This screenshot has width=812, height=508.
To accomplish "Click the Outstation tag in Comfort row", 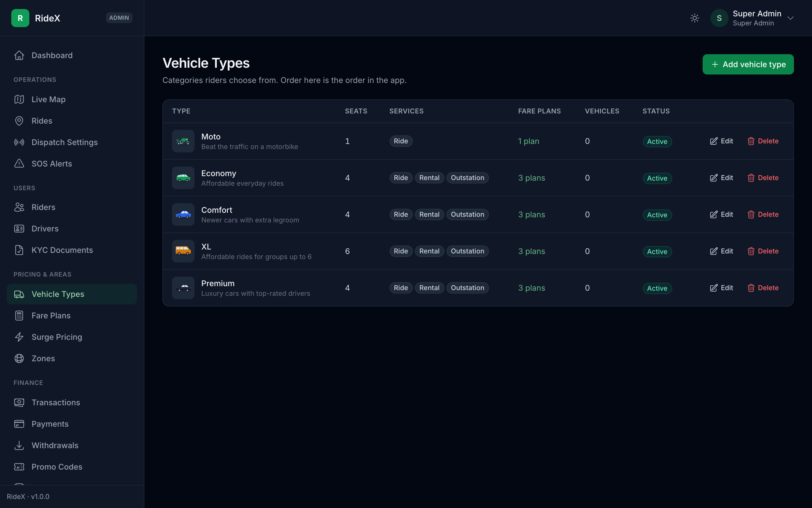I will 467,214.
